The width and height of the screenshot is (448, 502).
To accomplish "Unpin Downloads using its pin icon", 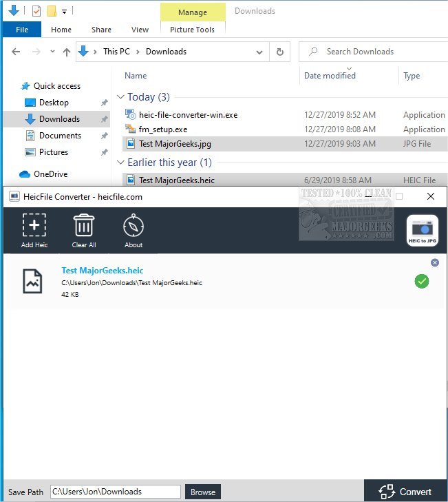I will [x=105, y=119].
